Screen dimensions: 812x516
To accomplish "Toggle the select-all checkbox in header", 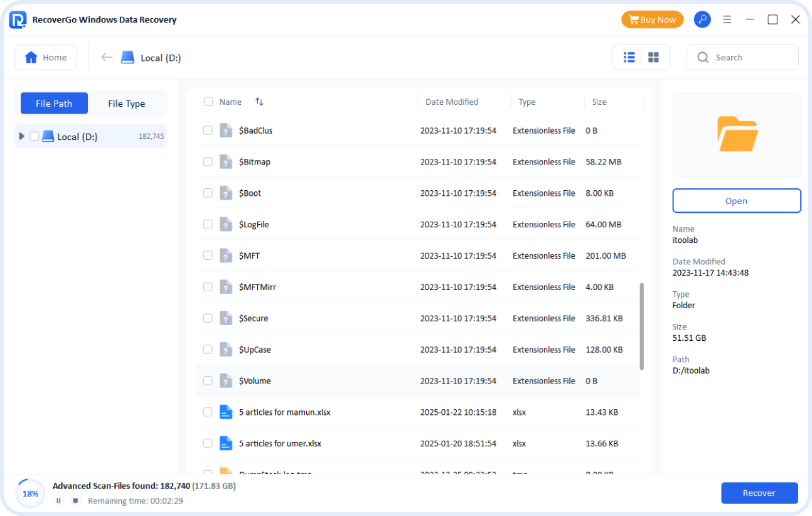I will coord(208,102).
